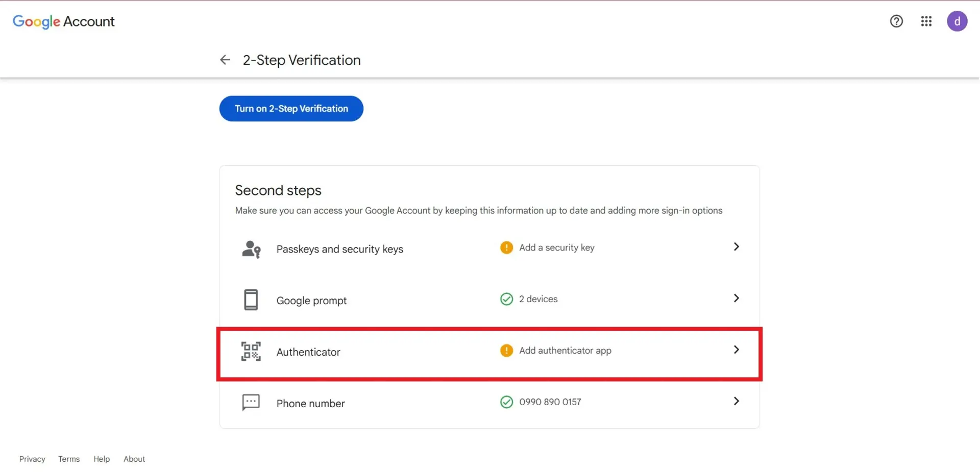Click the orange warning icon beside Add authenticator app
This screenshot has height=472, width=980.
tap(506, 351)
